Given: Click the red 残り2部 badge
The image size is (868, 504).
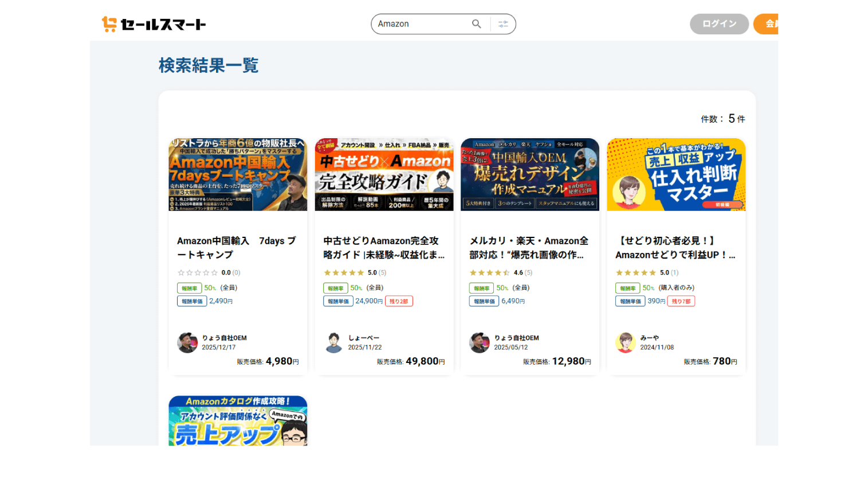Looking at the screenshot, I should [x=398, y=300].
